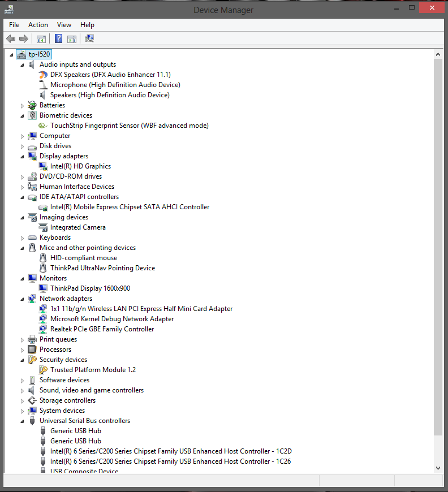Open the View menu
The height and width of the screenshot is (492, 448).
64,25
